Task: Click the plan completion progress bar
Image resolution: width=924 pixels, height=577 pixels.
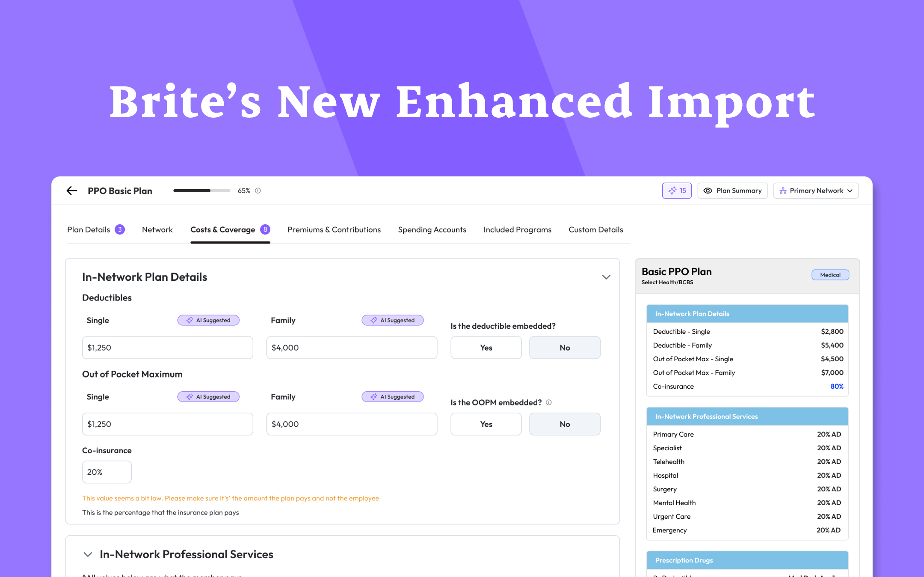Action: point(201,191)
